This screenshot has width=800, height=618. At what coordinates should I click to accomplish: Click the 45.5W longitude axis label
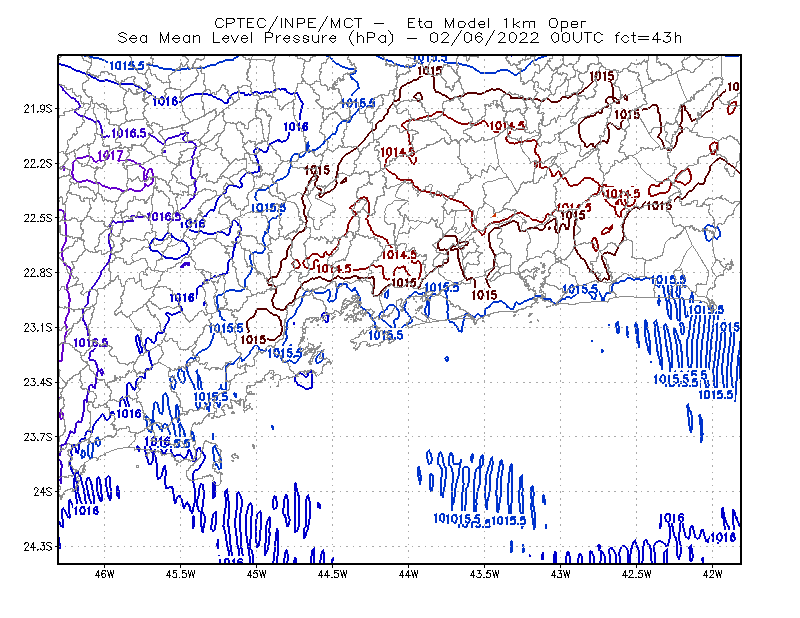point(181,574)
